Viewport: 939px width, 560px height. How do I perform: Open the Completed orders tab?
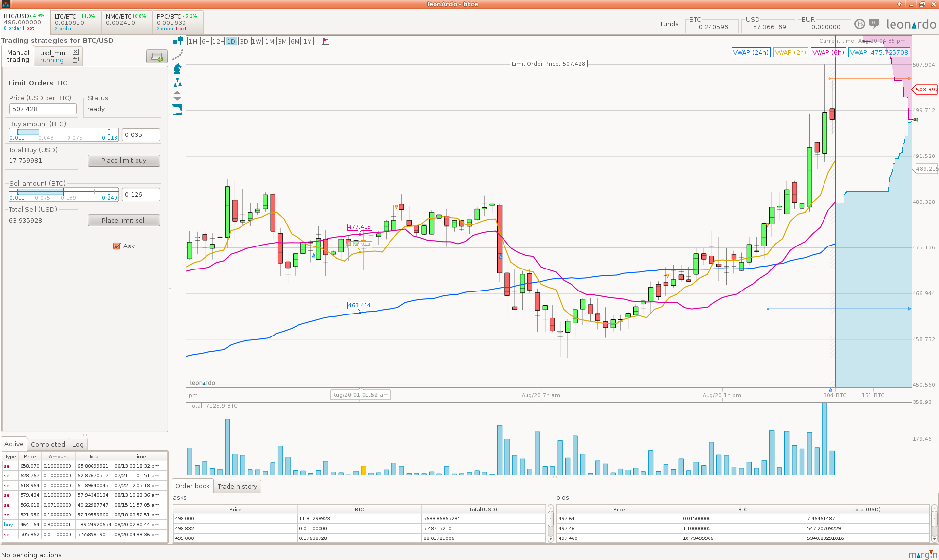[x=48, y=444]
